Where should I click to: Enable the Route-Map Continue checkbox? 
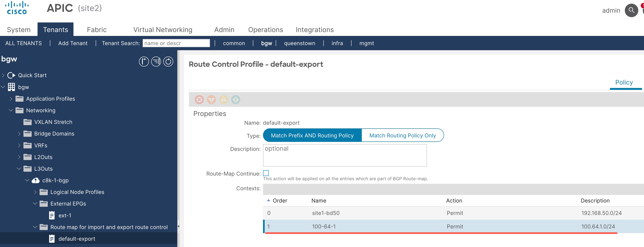pyautogui.click(x=266, y=173)
